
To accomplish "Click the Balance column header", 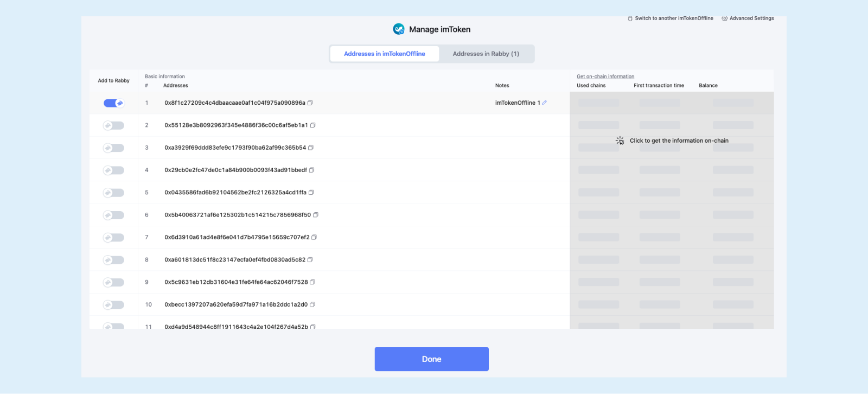I will (708, 86).
